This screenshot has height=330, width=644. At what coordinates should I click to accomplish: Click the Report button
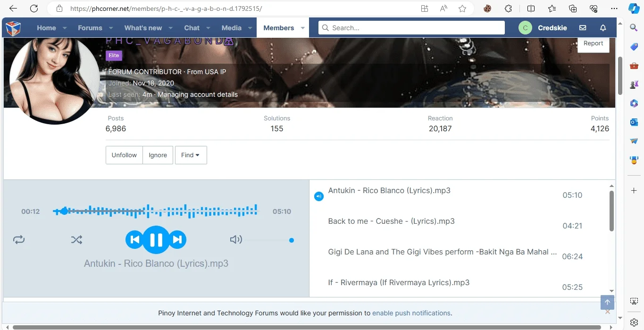tap(593, 43)
